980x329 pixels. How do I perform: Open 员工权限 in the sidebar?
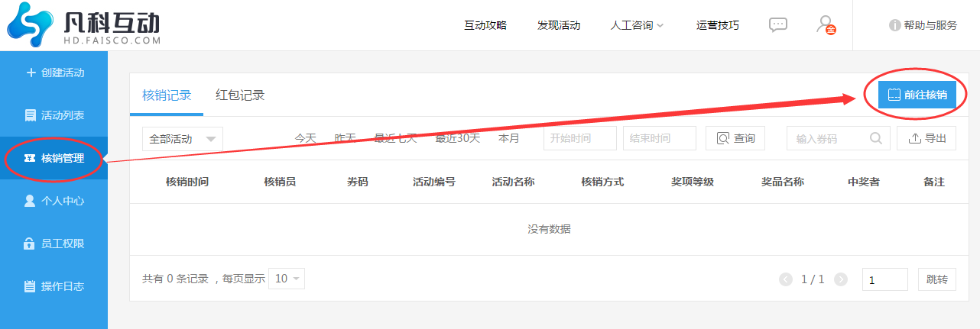(54, 244)
